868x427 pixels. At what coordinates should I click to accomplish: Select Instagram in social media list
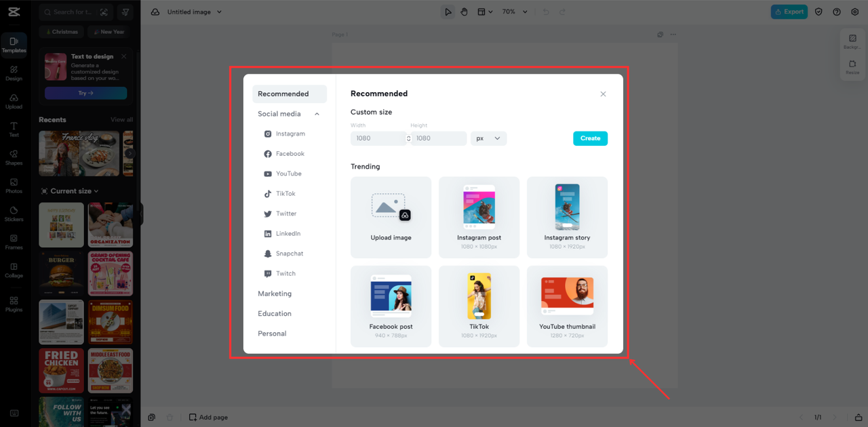pos(290,134)
